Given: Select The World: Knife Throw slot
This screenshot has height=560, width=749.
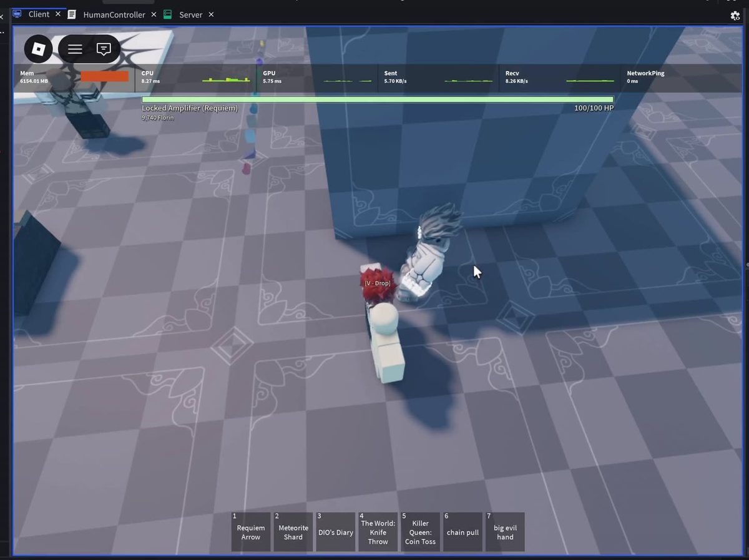Looking at the screenshot, I should 378,532.
